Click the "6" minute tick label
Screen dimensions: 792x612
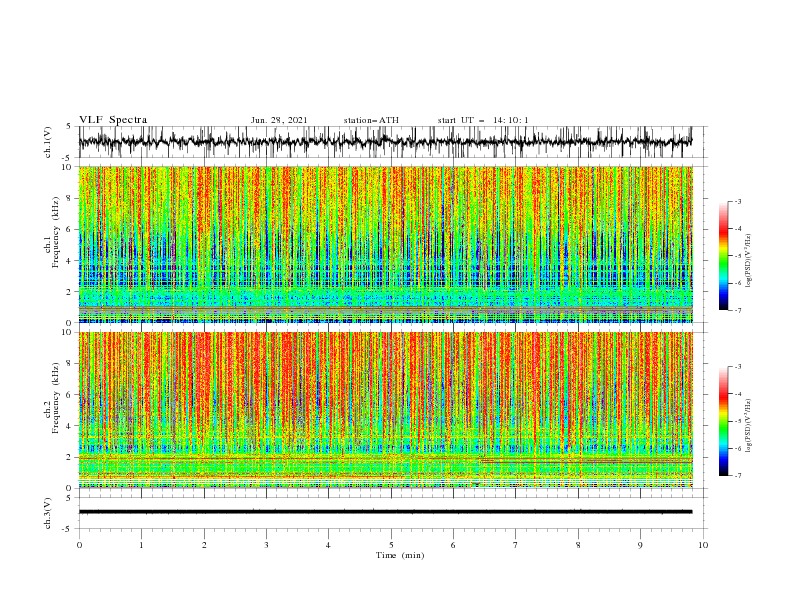point(454,545)
